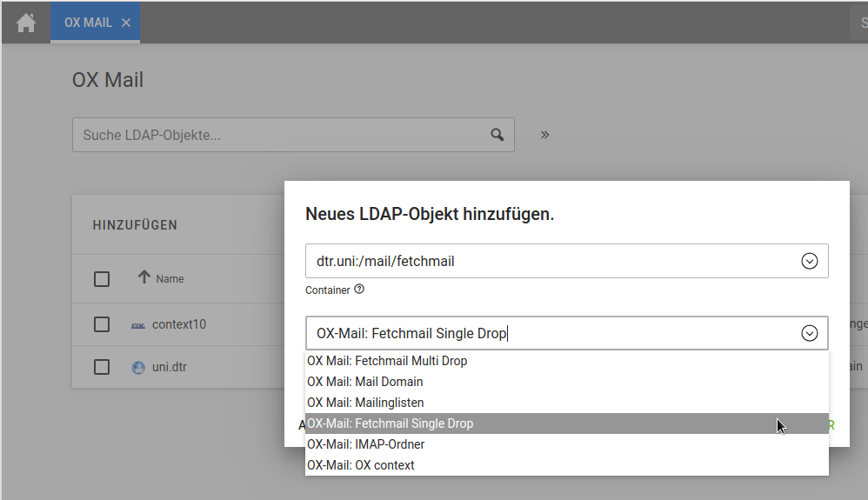Select OX-Mail: Fetchmail Single Drop option
Image resolution: width=868 pixels, height=500 pixels.
(567, 423)
